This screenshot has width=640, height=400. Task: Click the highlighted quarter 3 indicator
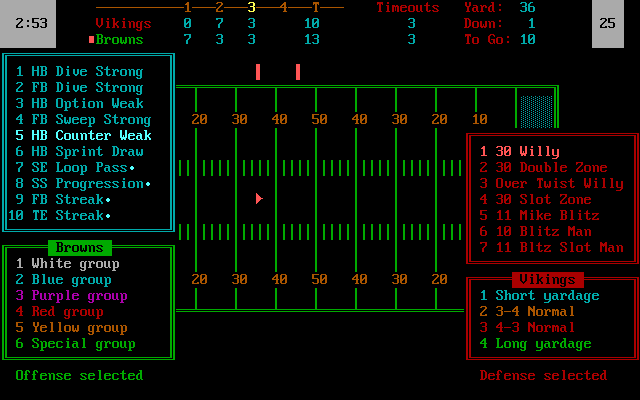(251, 7)
